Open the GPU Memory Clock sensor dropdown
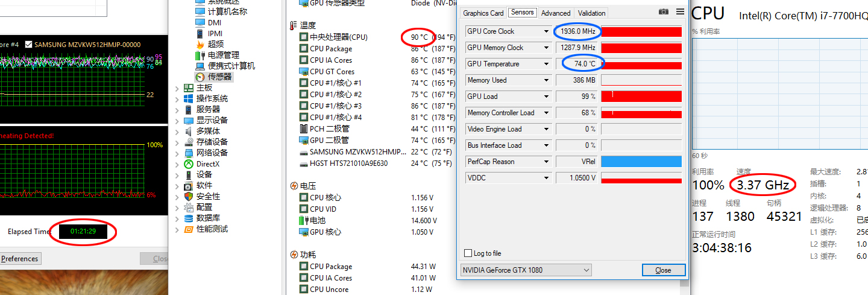Screen dimensions: 868x295 [x=547, y=48]
